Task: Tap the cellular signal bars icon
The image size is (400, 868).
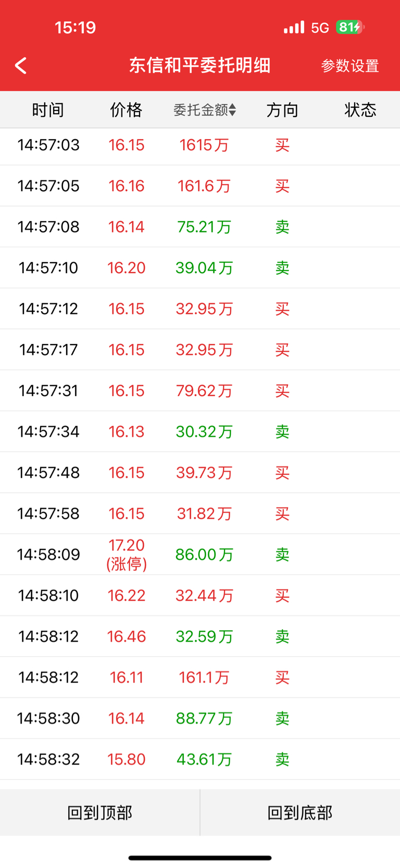Action: (294, 27)
